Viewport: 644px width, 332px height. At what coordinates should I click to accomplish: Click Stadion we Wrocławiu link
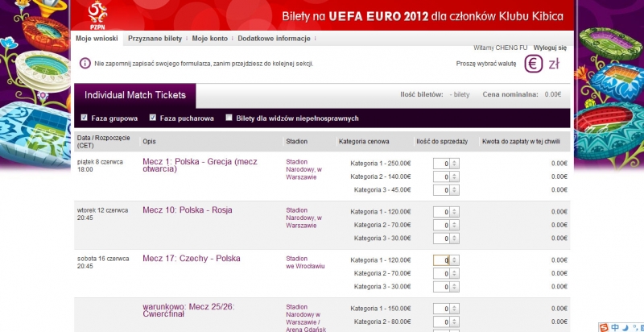305,263
